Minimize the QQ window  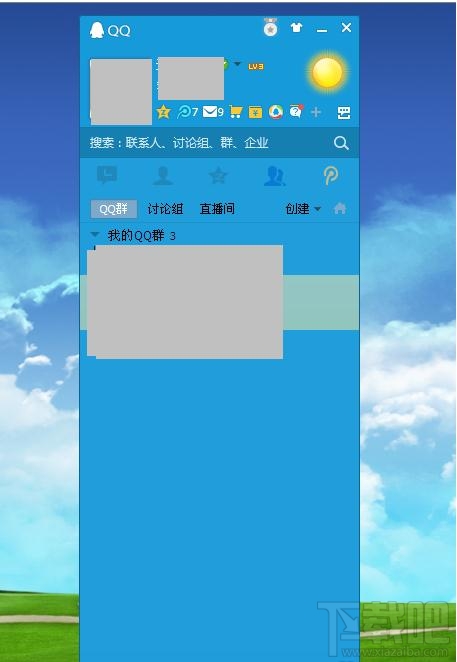322,30
